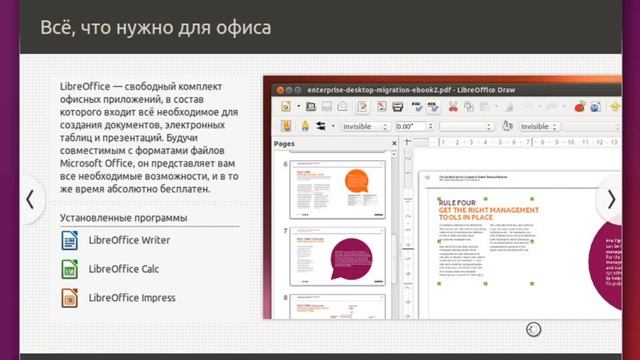This screenshot has height=360, width=640.
Task: Click the Open file icon in Draw
Action: point(311,107)
